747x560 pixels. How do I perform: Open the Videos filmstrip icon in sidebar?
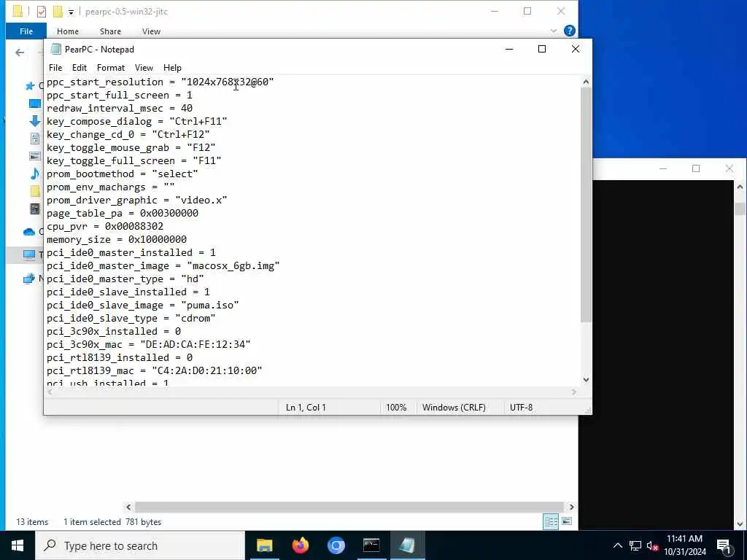[x=35, y=209]
